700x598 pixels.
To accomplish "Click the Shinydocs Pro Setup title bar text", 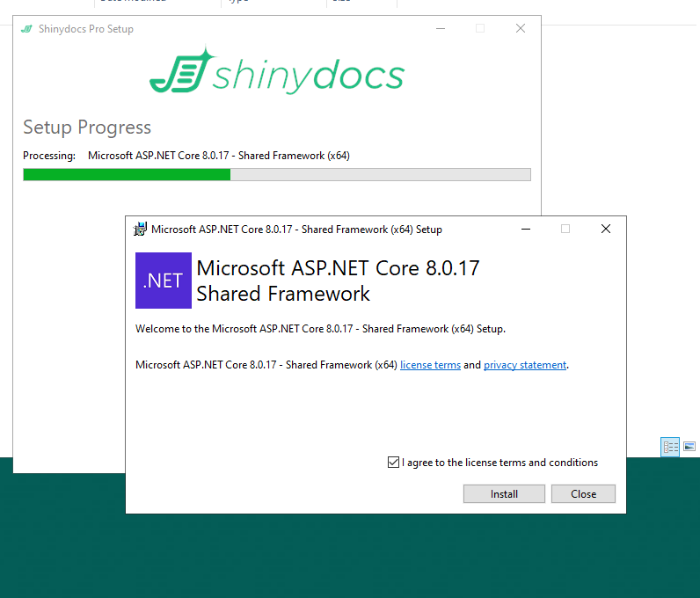I will click(86, 29).
